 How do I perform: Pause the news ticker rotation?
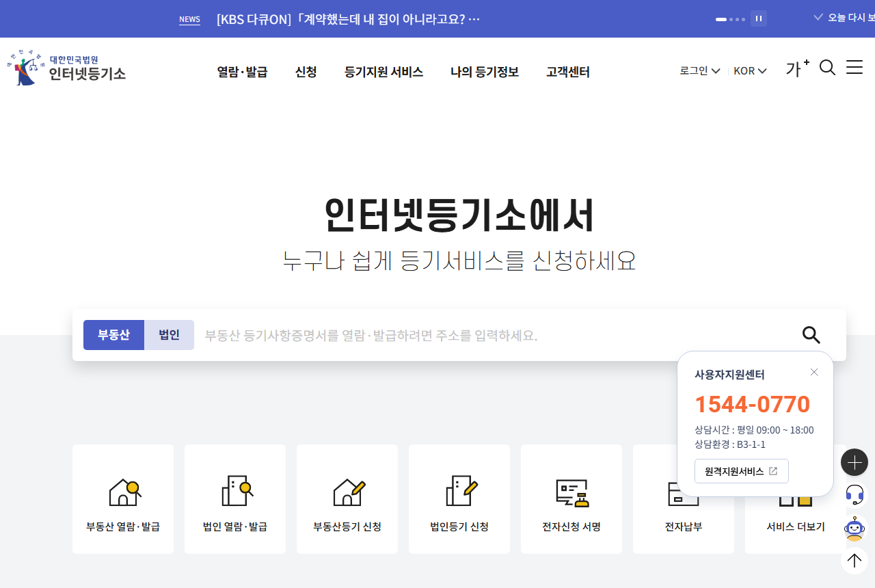click(x=759, y=19)
